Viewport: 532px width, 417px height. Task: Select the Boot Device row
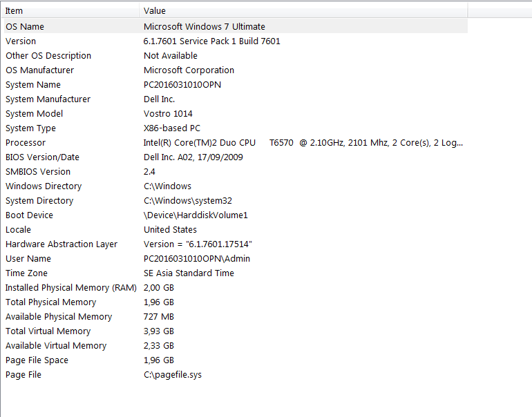pos(236,215)
